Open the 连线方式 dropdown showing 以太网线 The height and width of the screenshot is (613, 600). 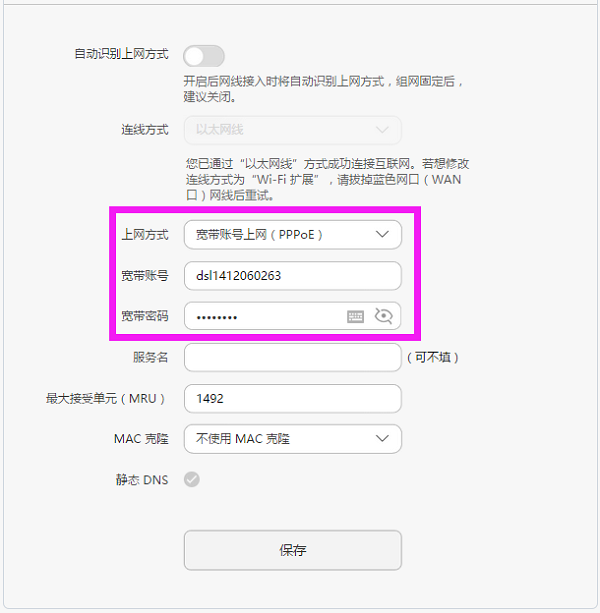292,130
